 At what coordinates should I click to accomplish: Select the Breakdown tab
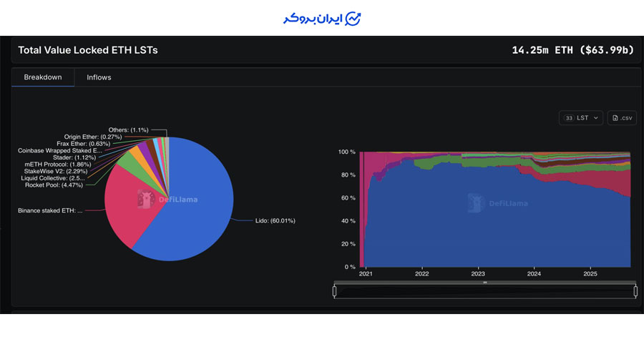[43, 77]
